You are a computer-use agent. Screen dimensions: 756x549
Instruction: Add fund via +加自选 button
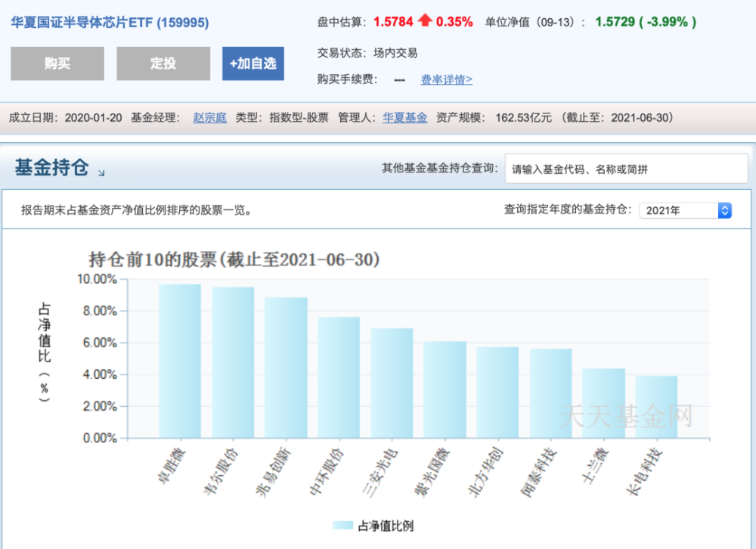click(x=253, y=64)
